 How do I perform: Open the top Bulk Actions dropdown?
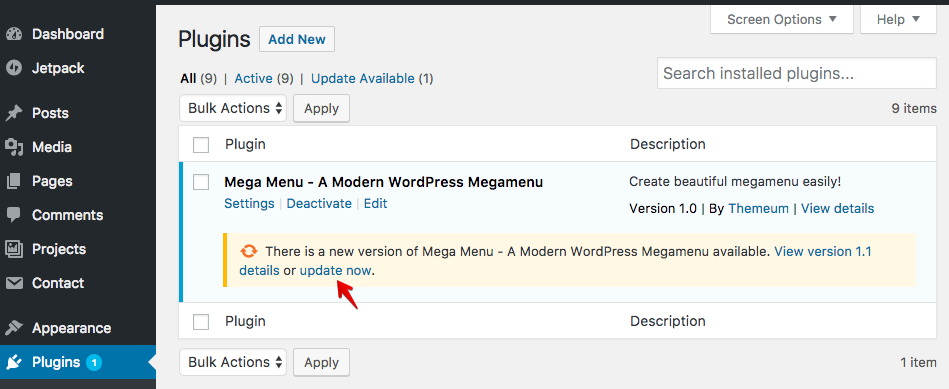coord(233,108)
